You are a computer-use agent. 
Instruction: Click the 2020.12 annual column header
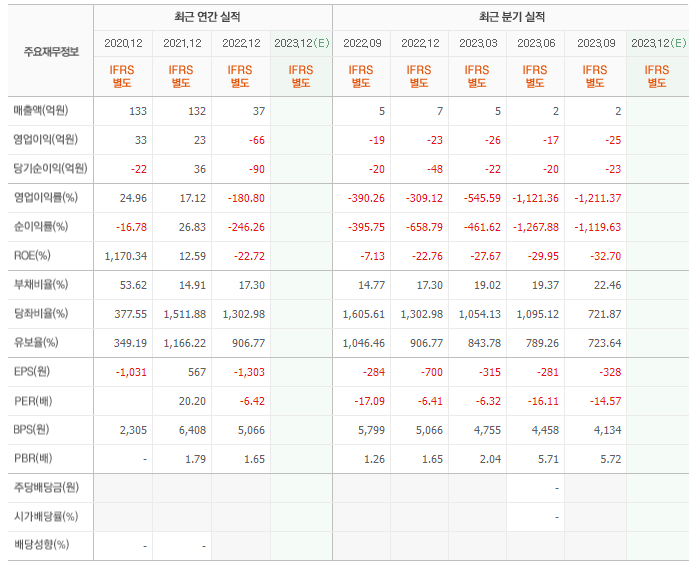pos(123,43)
